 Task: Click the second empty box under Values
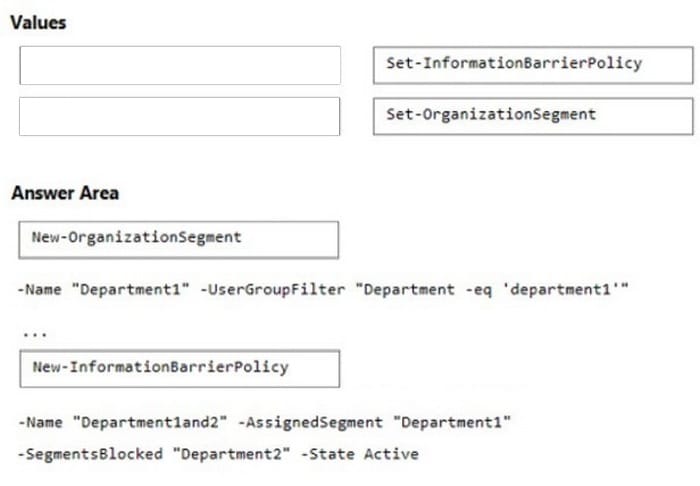pyautogui.click(x=179, y=116)
